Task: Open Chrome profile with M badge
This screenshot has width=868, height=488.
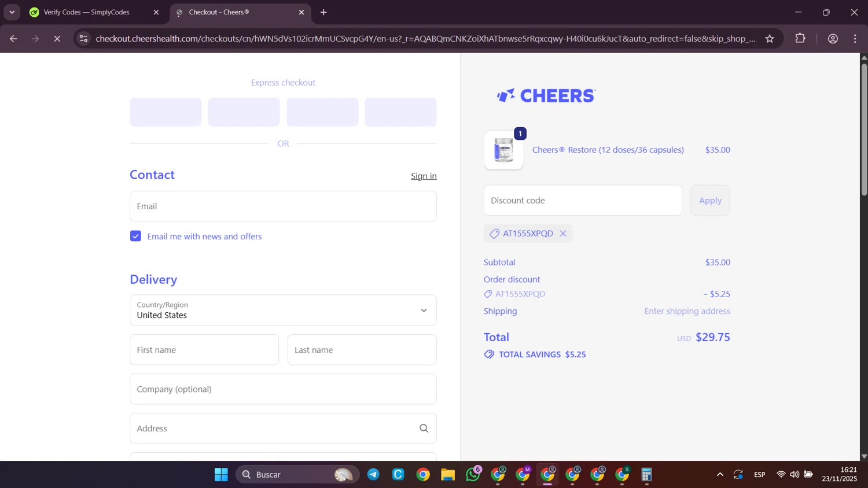Action: coord(523,475)
